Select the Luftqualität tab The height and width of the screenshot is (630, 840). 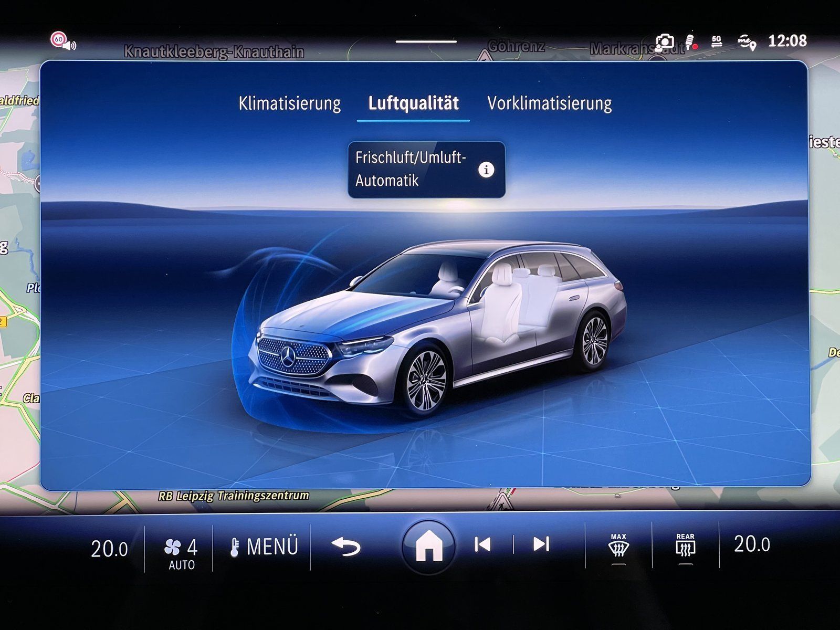414,103
